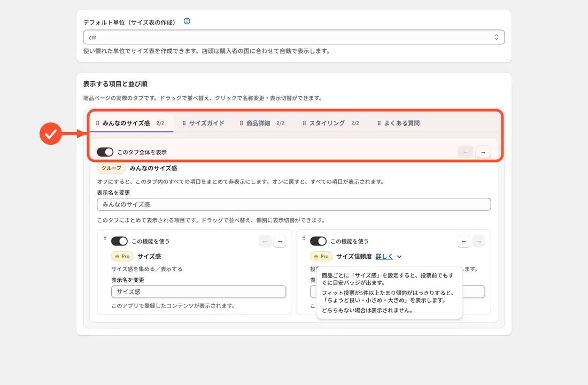
Task: Select the スタイリング tab
Action: (x=331, y=123)
